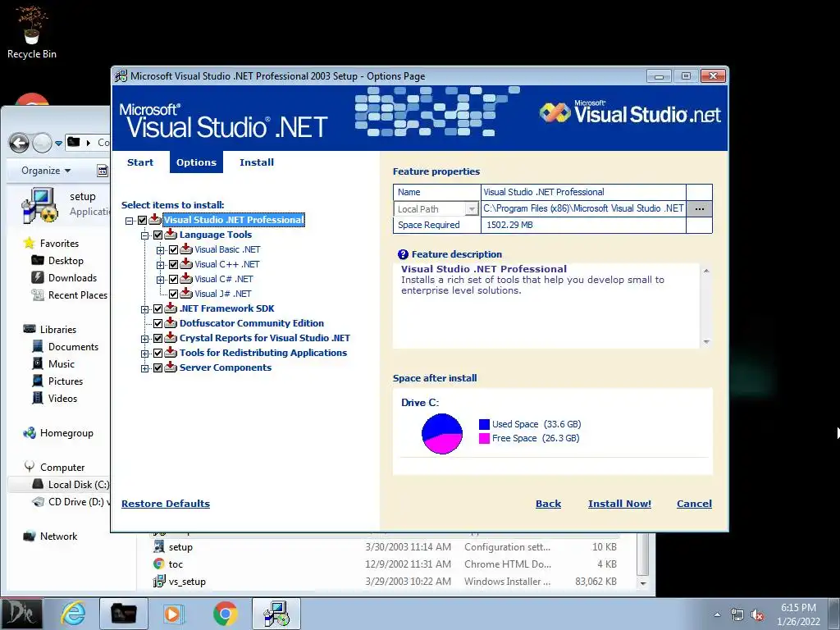The width and height of the screenshot is (840, 630).
Task: Click the Start button on the taskbar
Action: click(21, 614)
